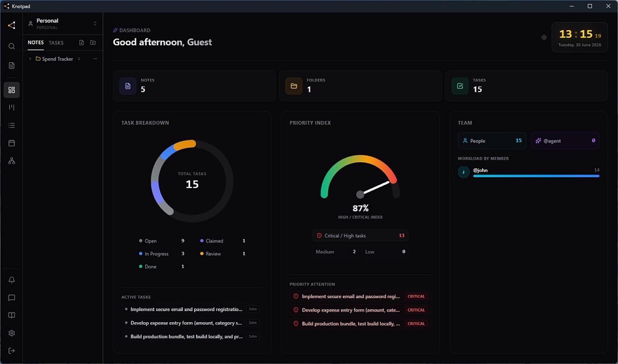Click the Knotpad logo icon in sidebar
The width and height of the screenshot is (618, 364).
pos(11,25)
